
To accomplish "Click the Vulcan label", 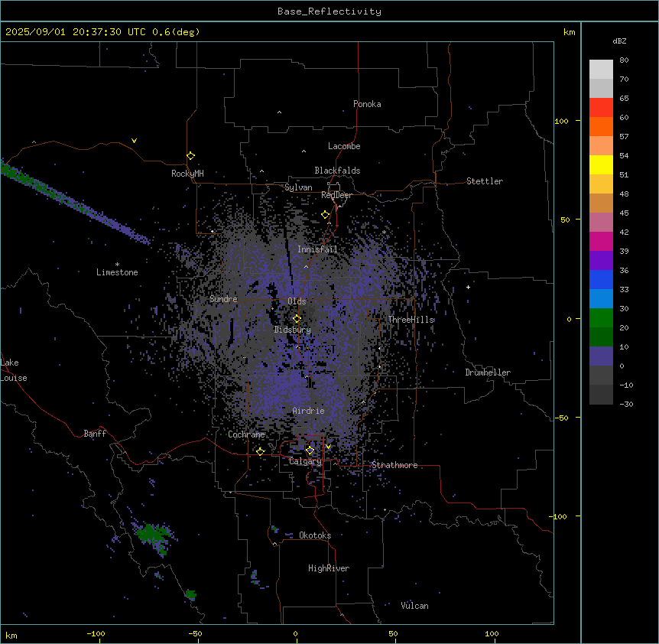I will click(x=415, y=606).
